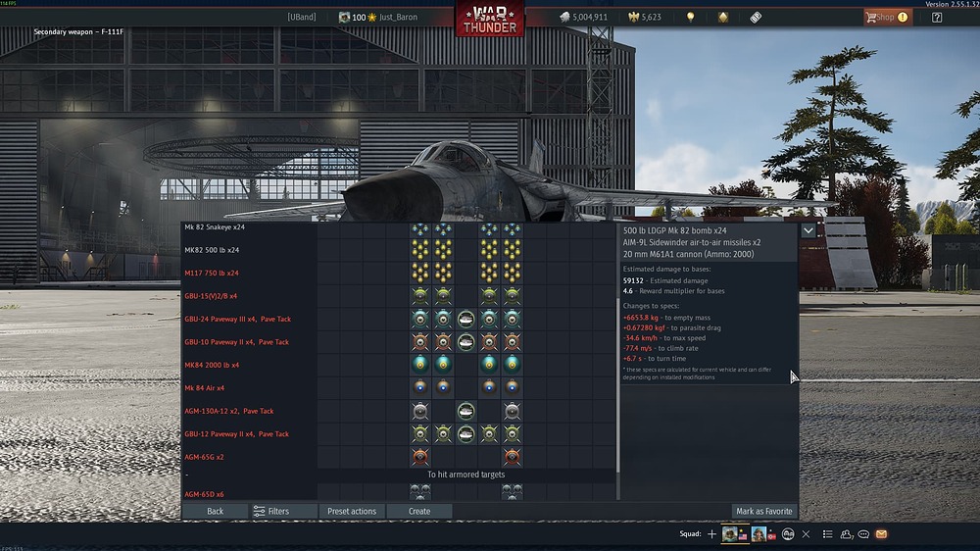This screenshot has width=980, height=551.
Task: Click the light bulb icon in top bar
Action: coord(690,17)
